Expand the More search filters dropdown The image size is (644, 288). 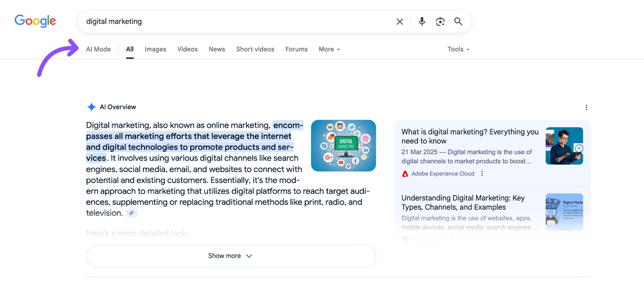(x=329, y=49)
